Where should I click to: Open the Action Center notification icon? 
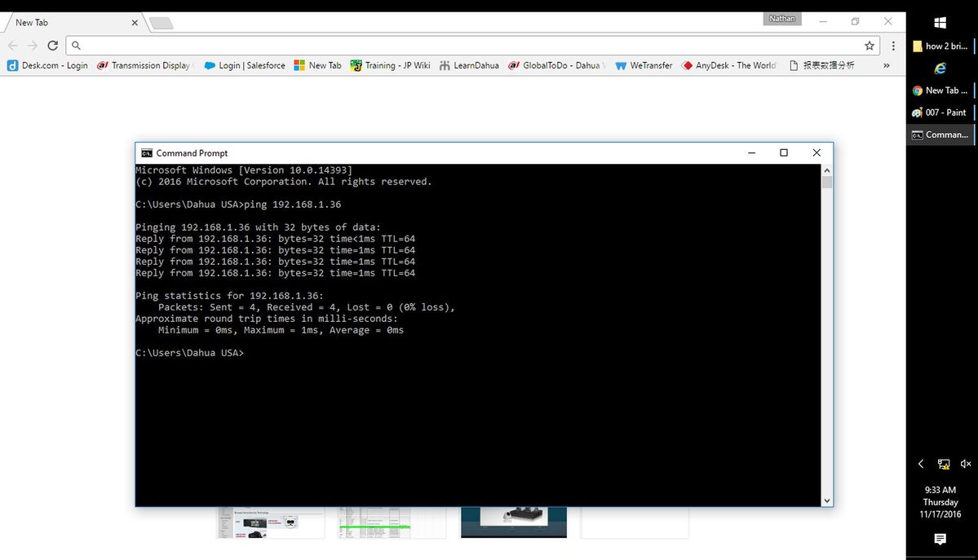tap(940, 539)
